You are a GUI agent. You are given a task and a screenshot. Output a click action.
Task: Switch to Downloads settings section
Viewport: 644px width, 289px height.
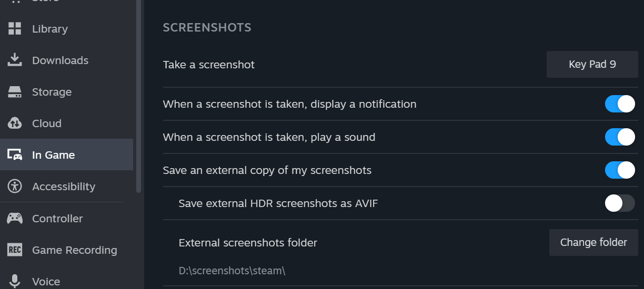tap(60, 60)
